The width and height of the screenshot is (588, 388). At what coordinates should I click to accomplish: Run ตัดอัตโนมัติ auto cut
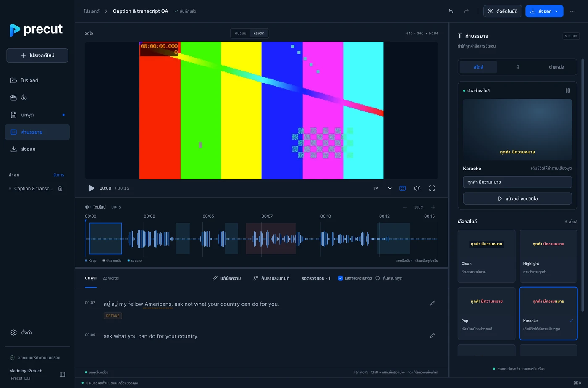[503, 11]
